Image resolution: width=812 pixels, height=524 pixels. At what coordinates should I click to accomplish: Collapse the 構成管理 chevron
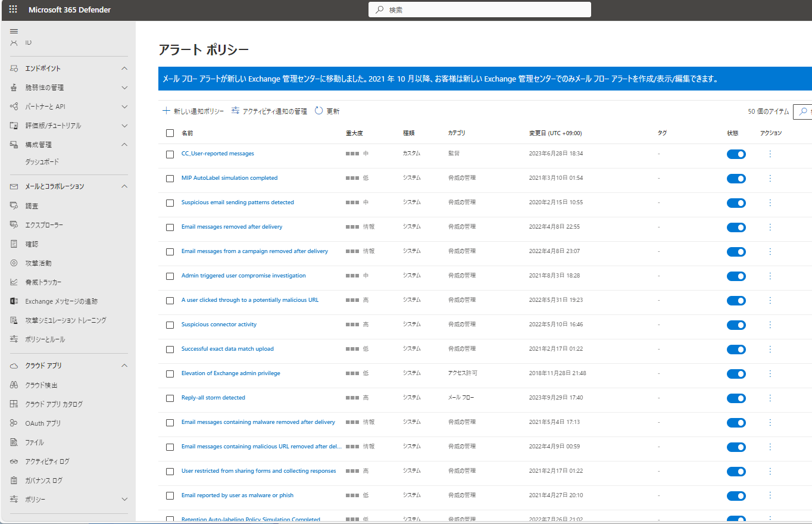(x=124, y=145)
